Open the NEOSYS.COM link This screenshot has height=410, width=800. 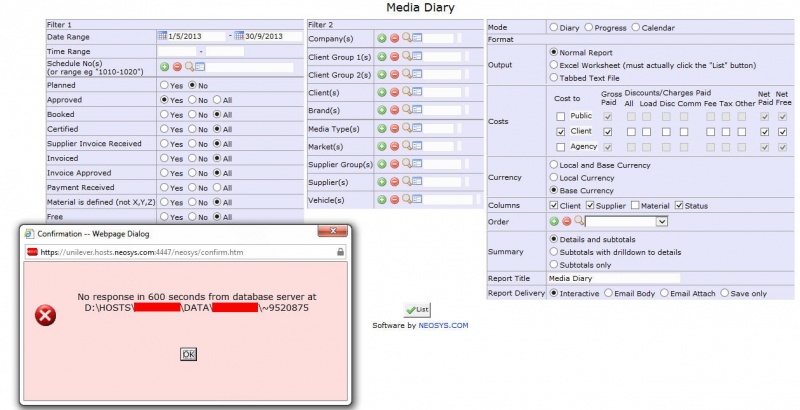(x=443, y=325)
